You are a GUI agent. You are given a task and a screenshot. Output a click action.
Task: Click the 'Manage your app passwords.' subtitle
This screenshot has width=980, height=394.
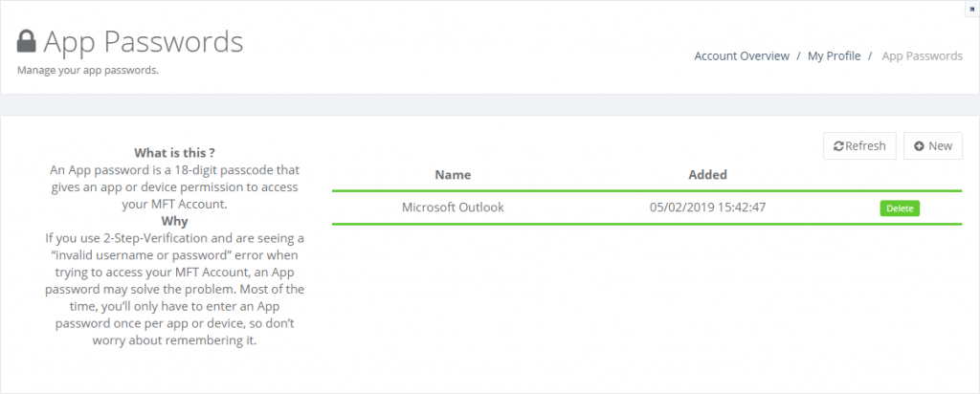click(x=87, y=70)
